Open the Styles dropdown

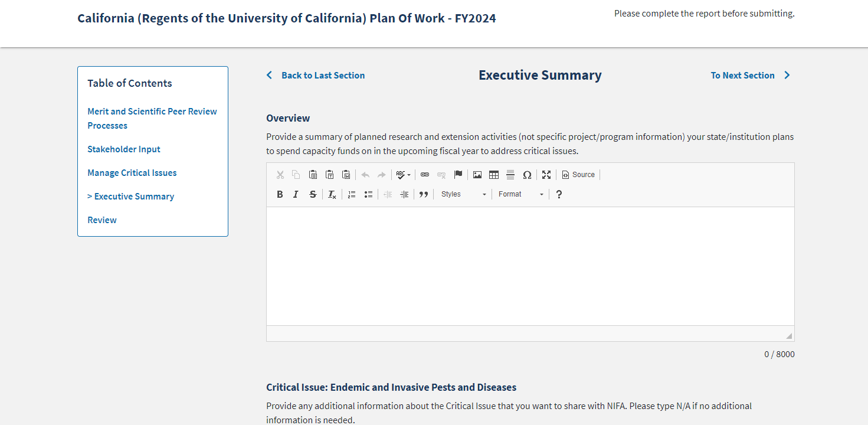coord(464,194)
